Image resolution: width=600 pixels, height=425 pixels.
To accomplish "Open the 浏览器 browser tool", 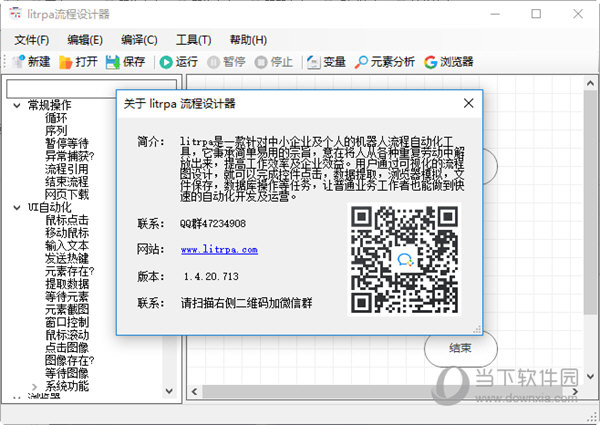I will (x=448, y=62).
